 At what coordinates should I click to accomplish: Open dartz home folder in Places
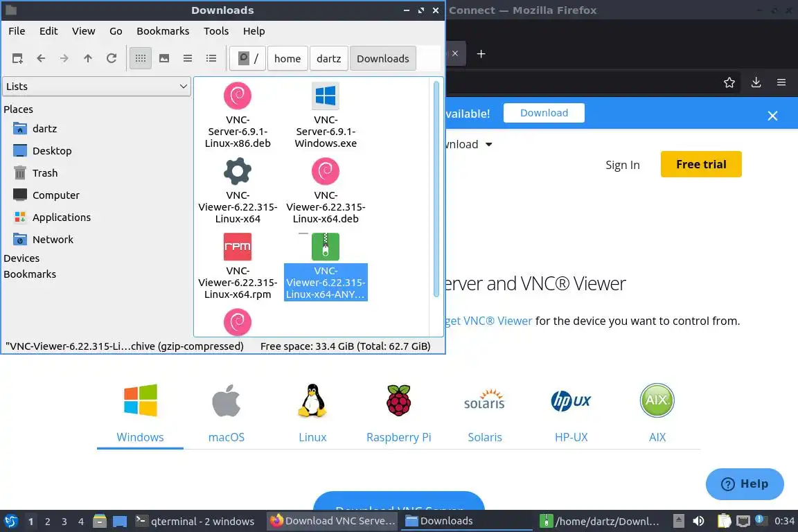pyautogui.click(x=44, y=129)
